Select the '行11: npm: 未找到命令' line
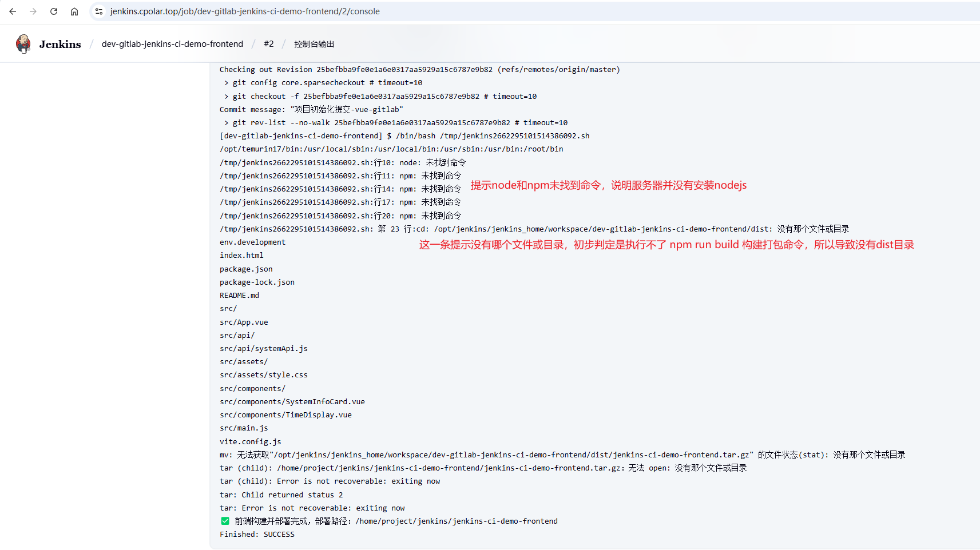Image resolution: width=980 pixels, height=550 pixels. point(340,176)
